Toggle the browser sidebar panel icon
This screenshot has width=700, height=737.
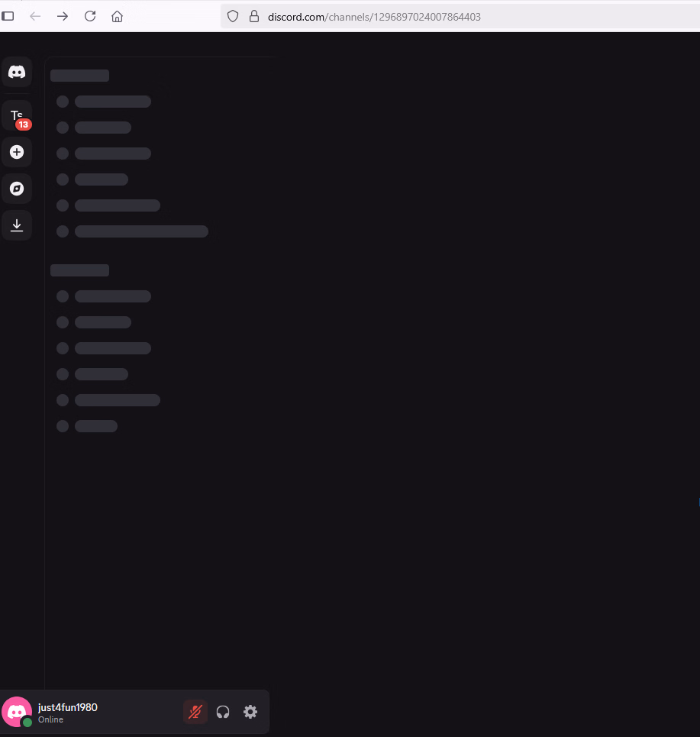[8, 17]
